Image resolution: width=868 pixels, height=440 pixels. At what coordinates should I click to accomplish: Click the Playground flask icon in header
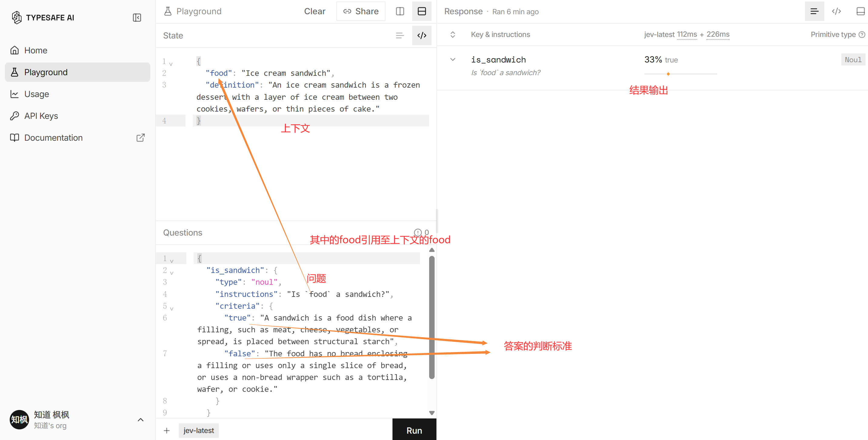168,12
